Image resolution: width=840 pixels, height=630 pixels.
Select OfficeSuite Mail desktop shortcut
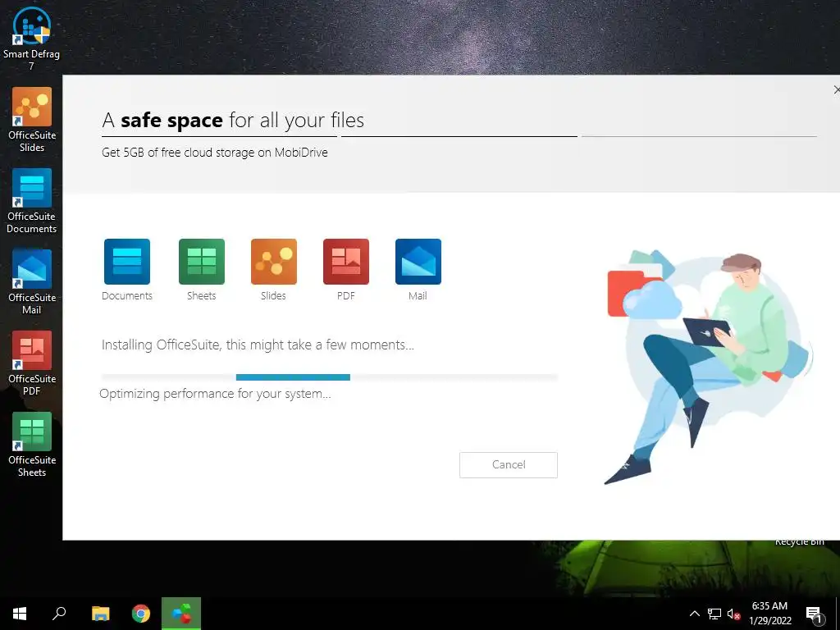tap(32, 282)
